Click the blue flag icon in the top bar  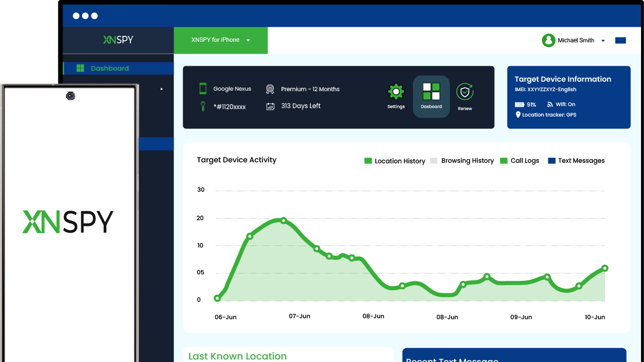pos(621,40)
